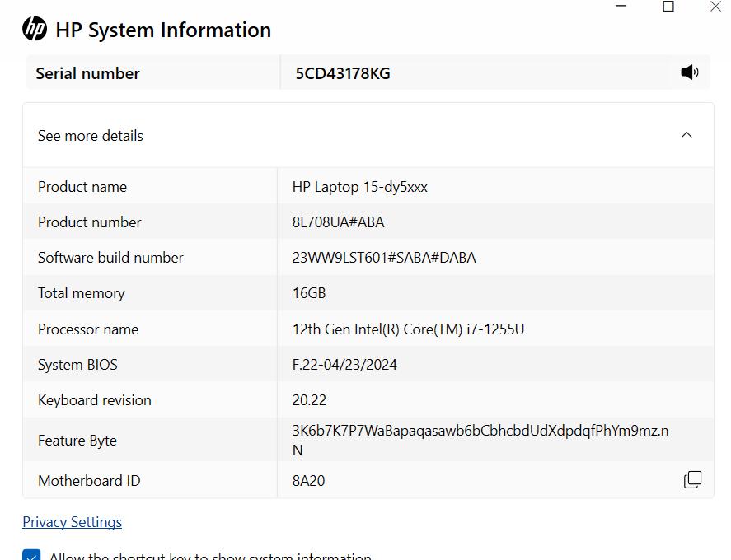This screenshot has height=560, width=731.
Task: Maximize the HP System Information window
Action: (668, 7)
